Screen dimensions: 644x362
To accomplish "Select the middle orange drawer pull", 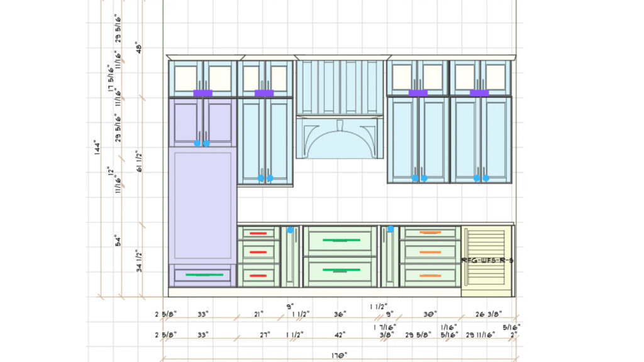I will click(x=430, y=253).
